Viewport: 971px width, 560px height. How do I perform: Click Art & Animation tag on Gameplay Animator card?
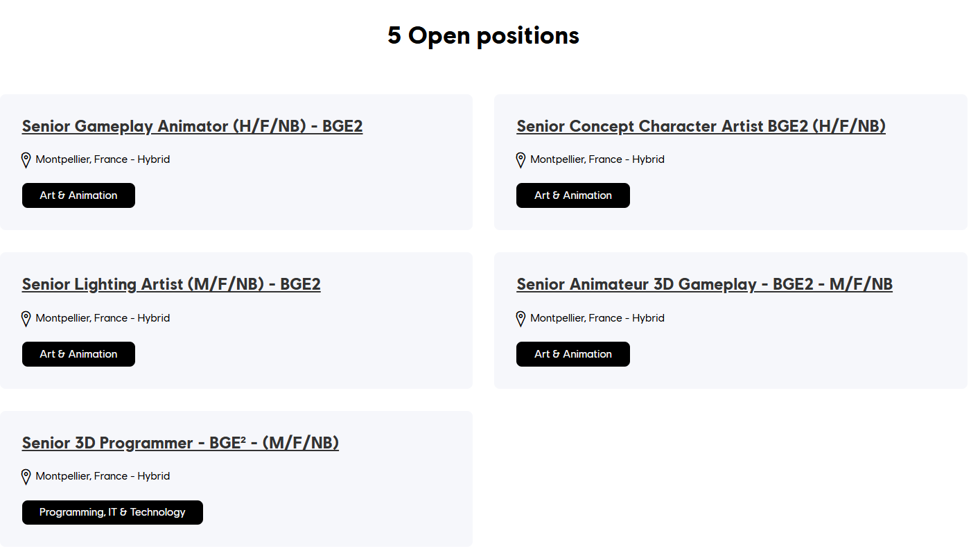tap(78, 195)
